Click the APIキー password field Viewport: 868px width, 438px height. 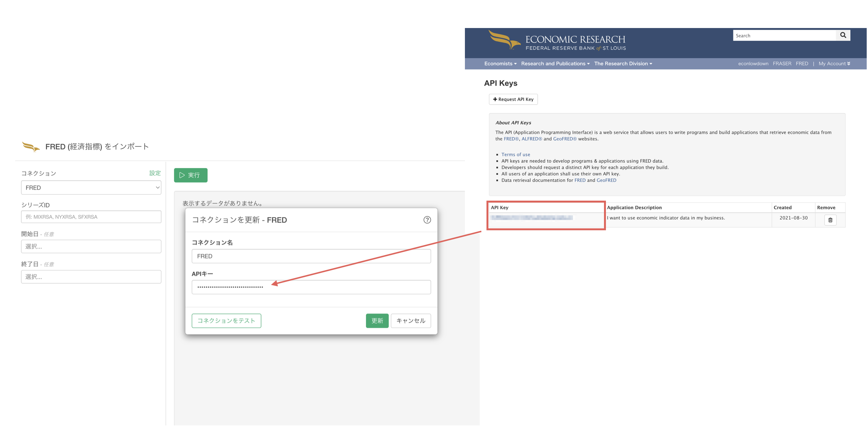[311, 287]
